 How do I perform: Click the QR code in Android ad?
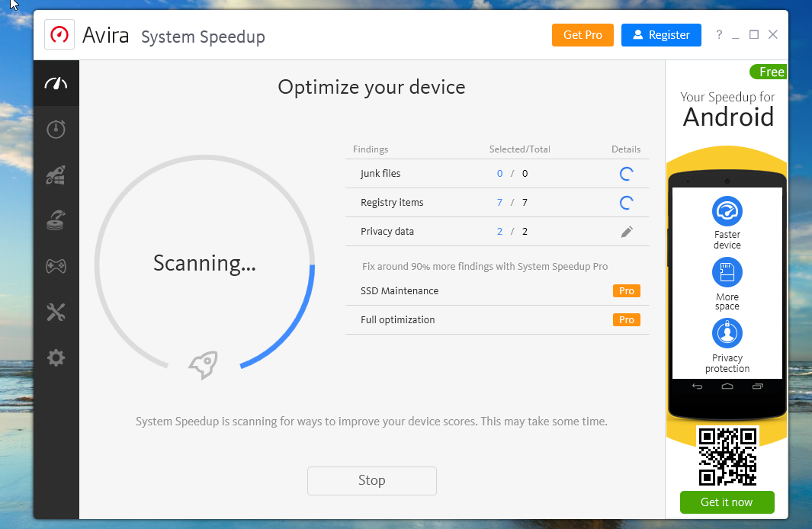(x=727, y=457)
